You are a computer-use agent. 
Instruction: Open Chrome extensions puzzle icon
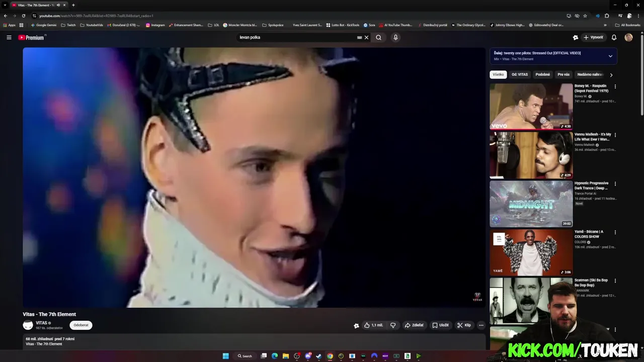pyautogui.click(x=607, y=16)
